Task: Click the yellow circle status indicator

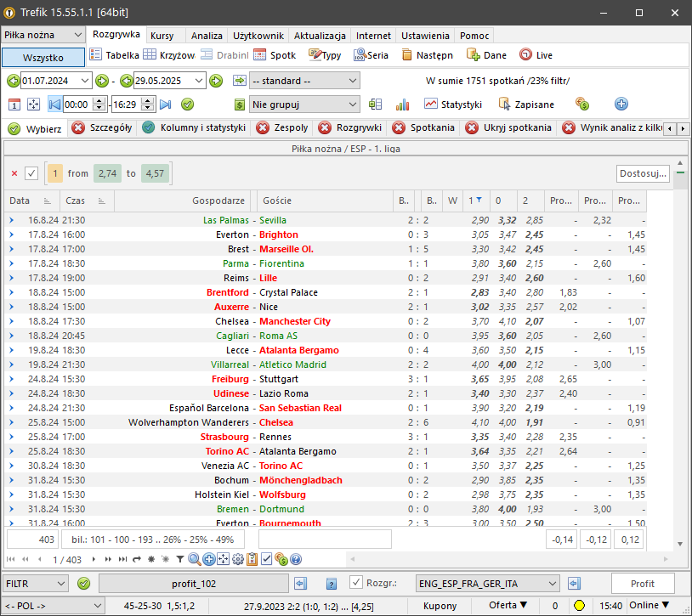Action: [579, 606]
